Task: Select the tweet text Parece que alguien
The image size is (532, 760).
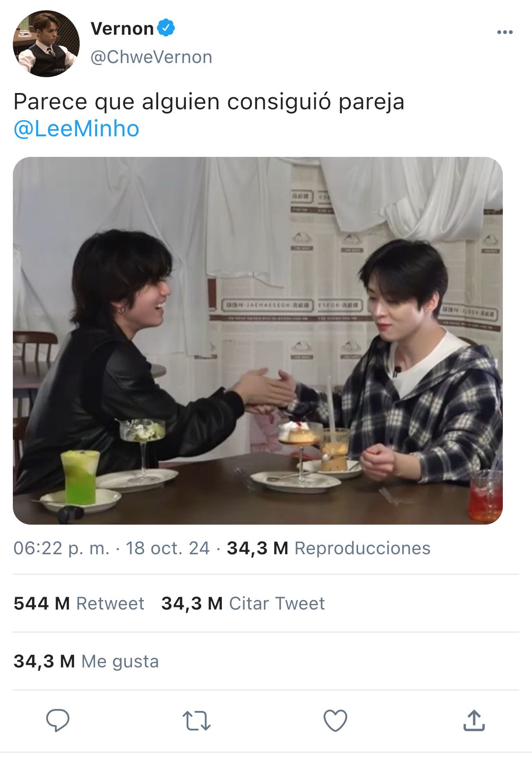Action: [117, 102]
